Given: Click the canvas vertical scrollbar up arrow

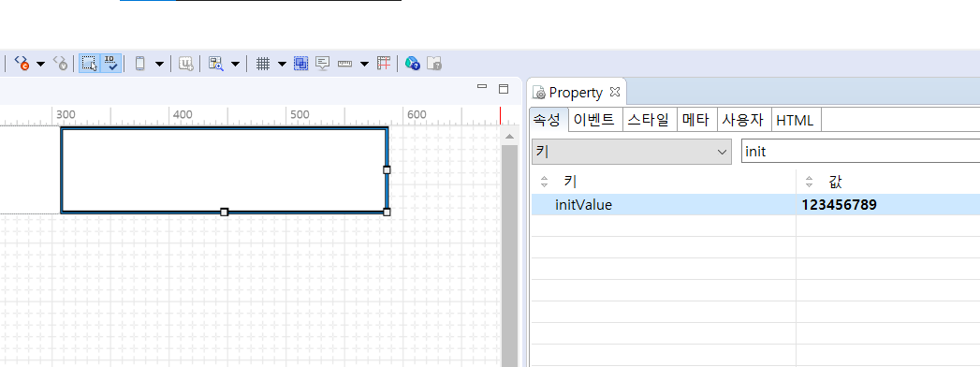Looking at the screenshot, I should 510,137.
